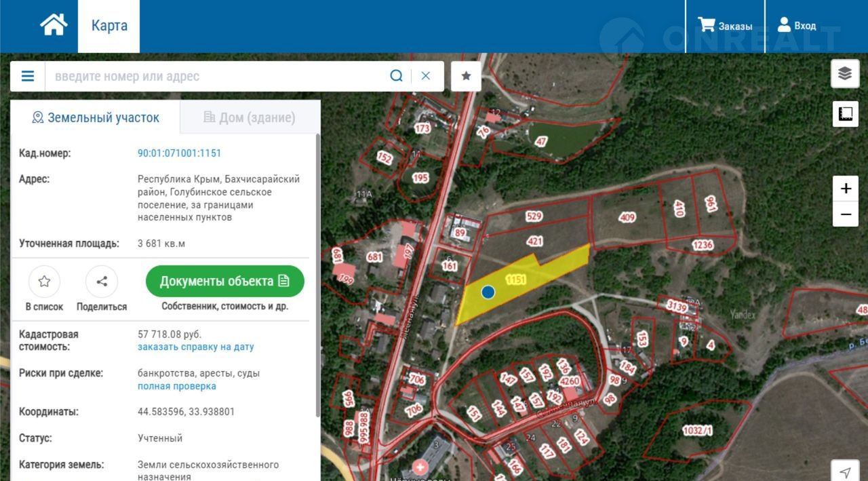Screen dimensions: 868x481
Task: Click the magnifier search icon
Action: (x=396, y=76)
